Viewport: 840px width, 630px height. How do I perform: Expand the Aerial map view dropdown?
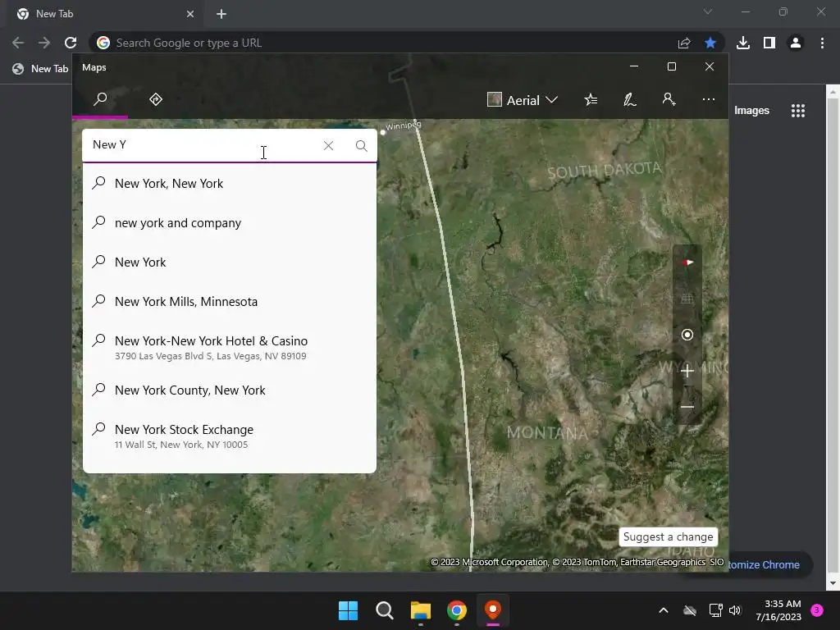[x=523, y=100]
